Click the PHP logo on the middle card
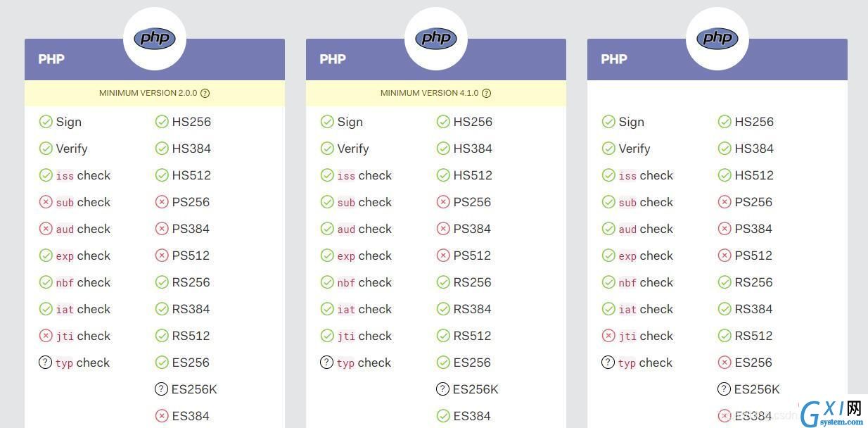 (x=436, y=39)
